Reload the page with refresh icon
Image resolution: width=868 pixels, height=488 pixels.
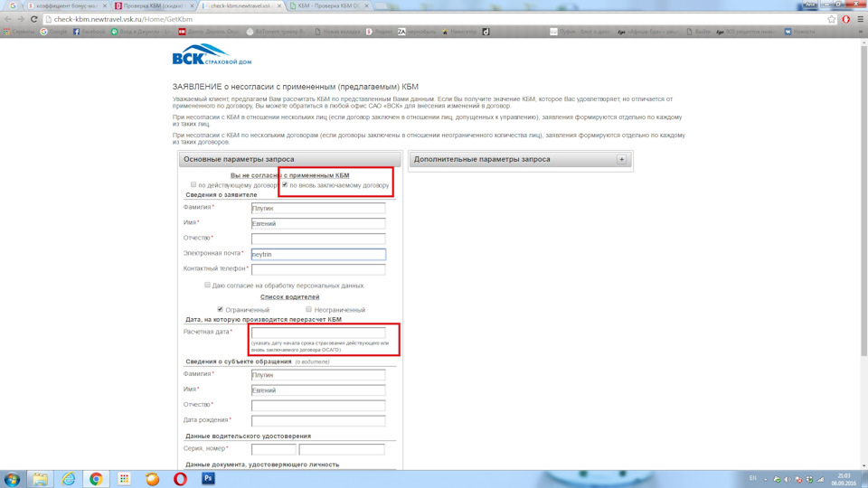[x=33, y=19]
